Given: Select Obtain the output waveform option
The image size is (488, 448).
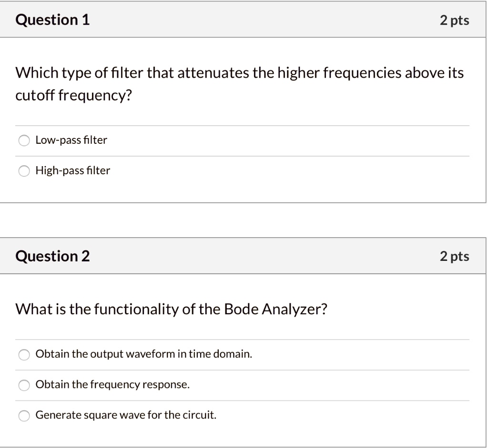Looking at the screenshot, I should pyautogui.click(x=24, y=355).
